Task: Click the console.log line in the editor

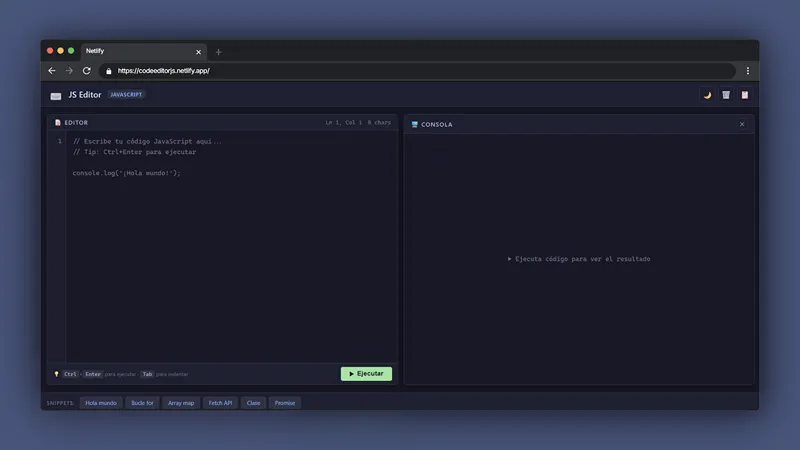Action: (x=127, y=173)
